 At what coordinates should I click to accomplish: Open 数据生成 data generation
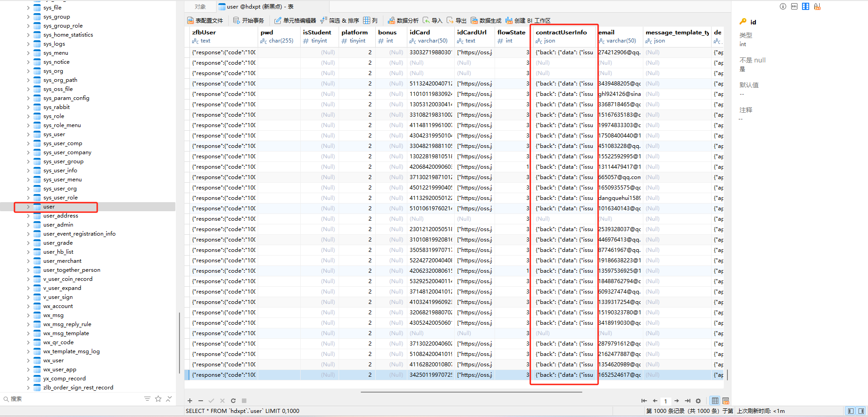tap(486, 20)
